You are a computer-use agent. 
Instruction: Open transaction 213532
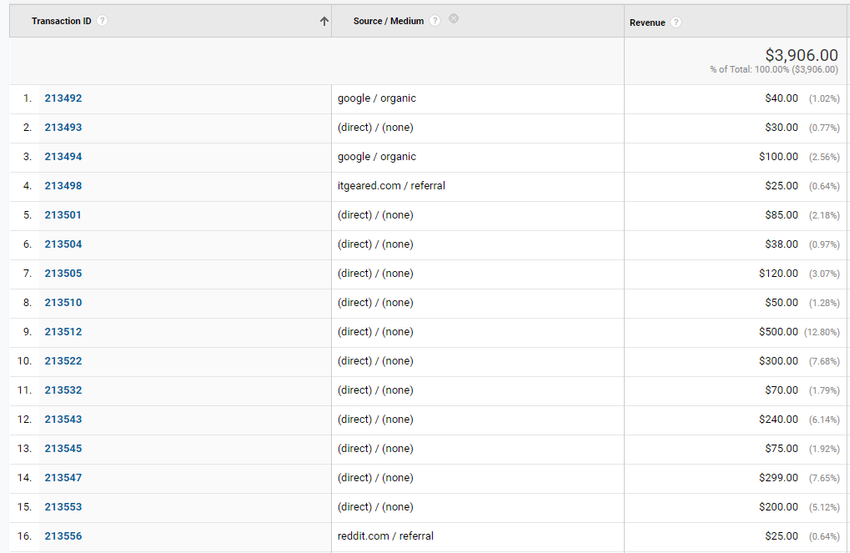point(63,390)
